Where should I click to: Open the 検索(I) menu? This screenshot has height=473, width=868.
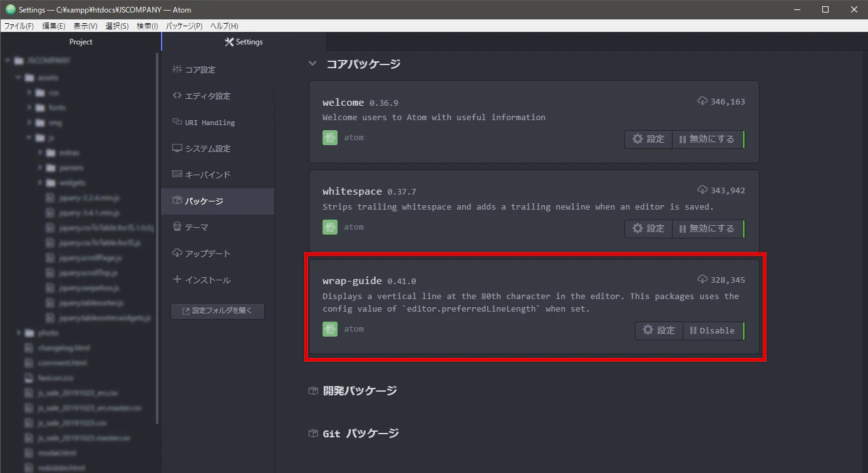[x=147, y=26]
